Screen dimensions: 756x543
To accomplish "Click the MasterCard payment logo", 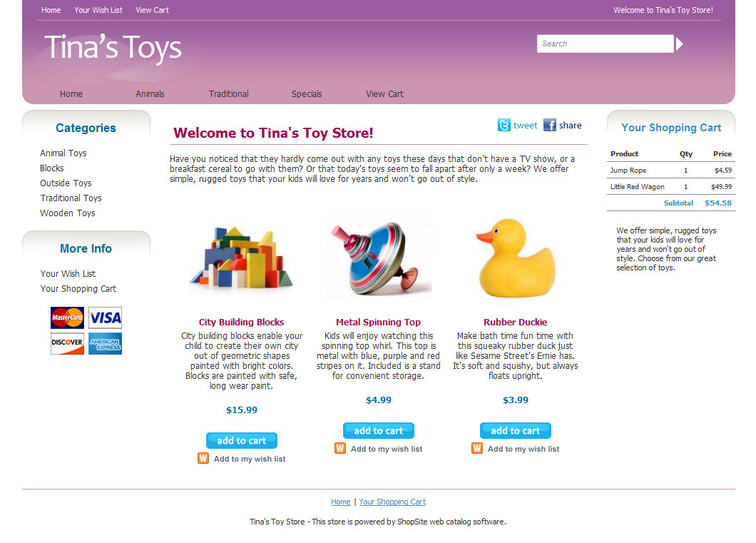I will tap(68, 318).
